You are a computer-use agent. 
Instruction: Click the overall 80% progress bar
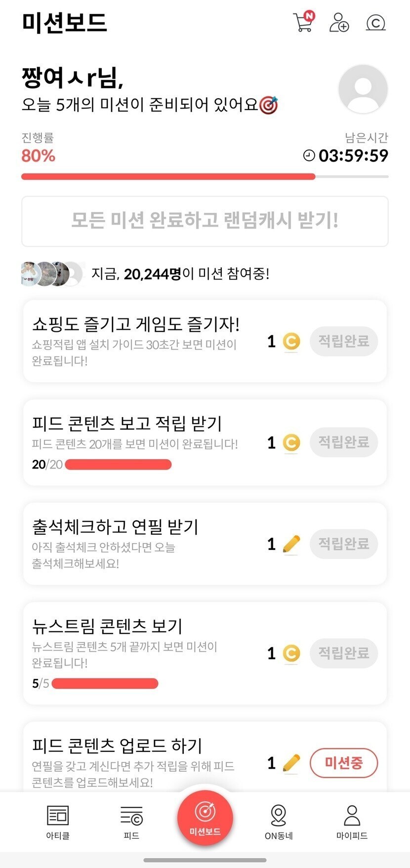[x=205, y=176]
